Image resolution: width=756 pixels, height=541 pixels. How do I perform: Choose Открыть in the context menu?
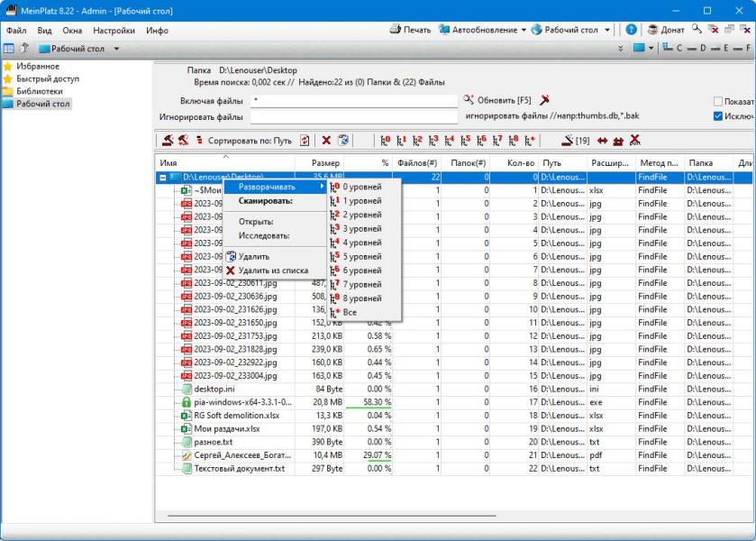(276, 222)
